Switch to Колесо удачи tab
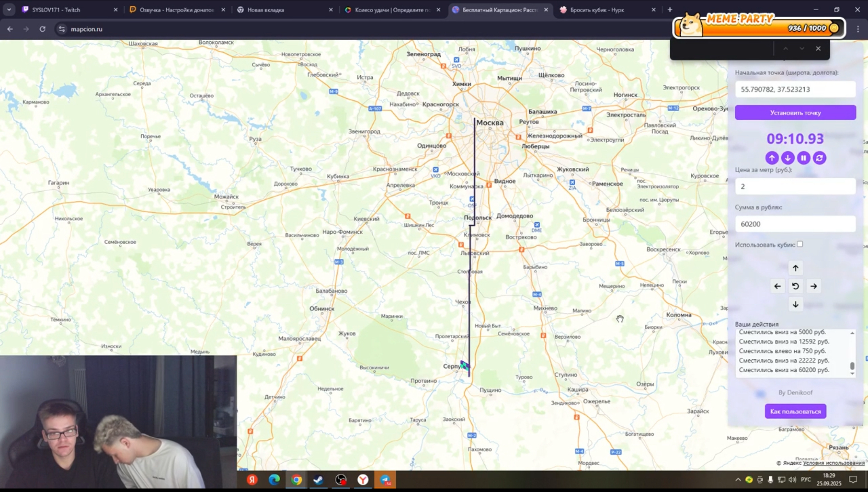868x492 pixels. click(390, 10)
